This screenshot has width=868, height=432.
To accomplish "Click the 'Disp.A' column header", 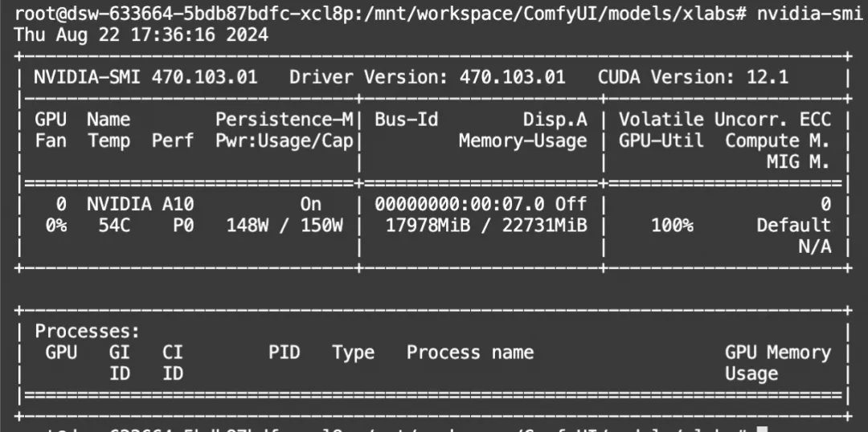I will [555, 120].
